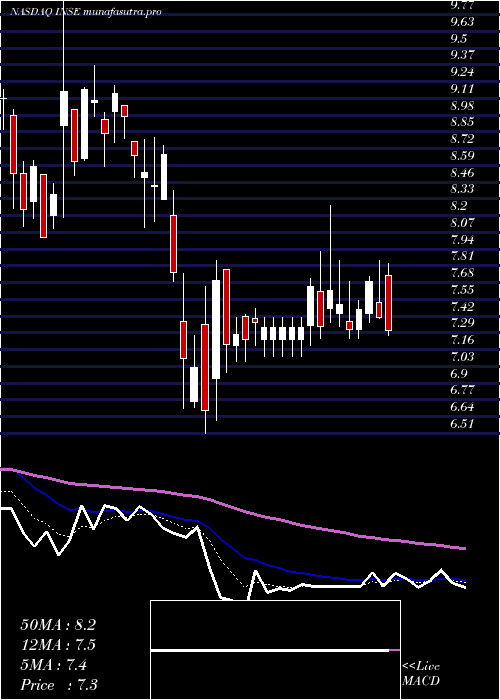Click the 9.63 price axis label
The height and width of the screenshot is (700, 500).
click(462, 21)
